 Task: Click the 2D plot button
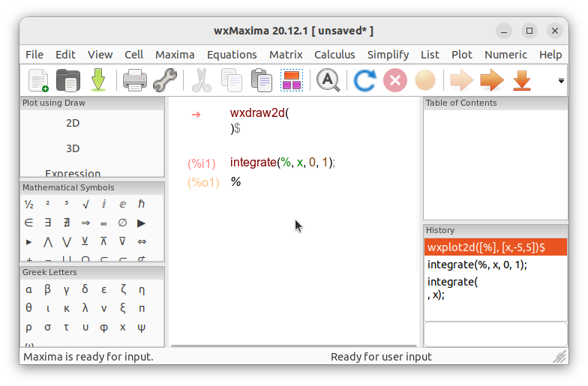coord(73,123)
